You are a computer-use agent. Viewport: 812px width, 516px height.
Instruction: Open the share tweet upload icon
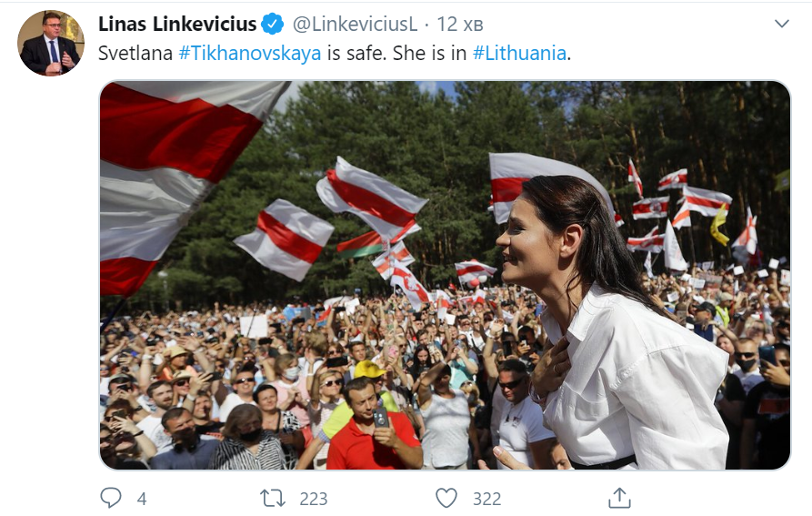point(619,498)
